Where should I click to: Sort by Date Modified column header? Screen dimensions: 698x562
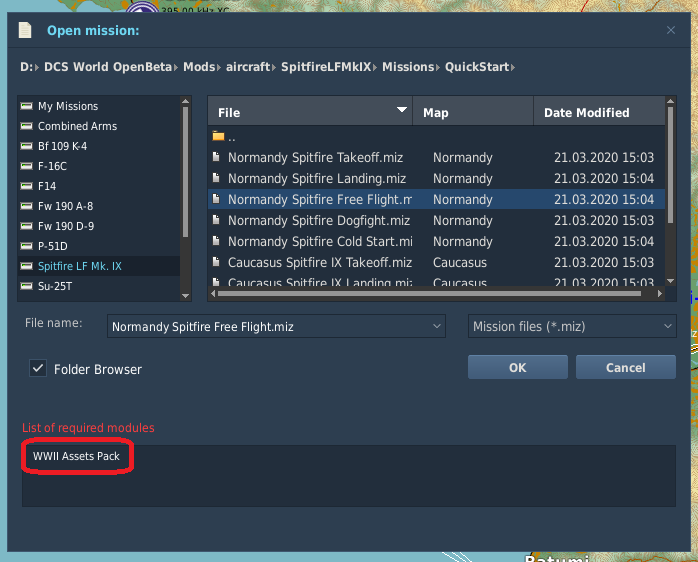(x=599, y=112)
